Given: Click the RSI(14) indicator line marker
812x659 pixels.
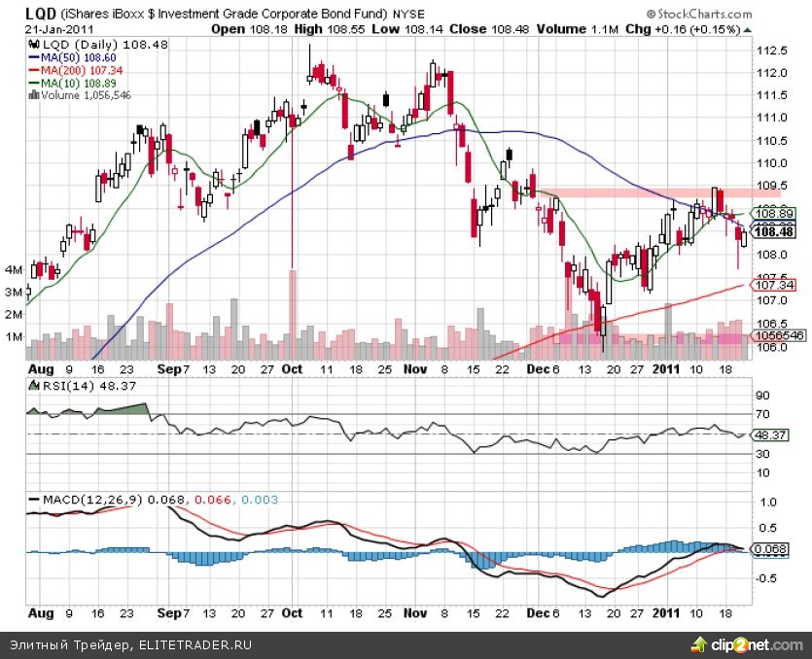Looking at the screenshot, I should (33, 387).
